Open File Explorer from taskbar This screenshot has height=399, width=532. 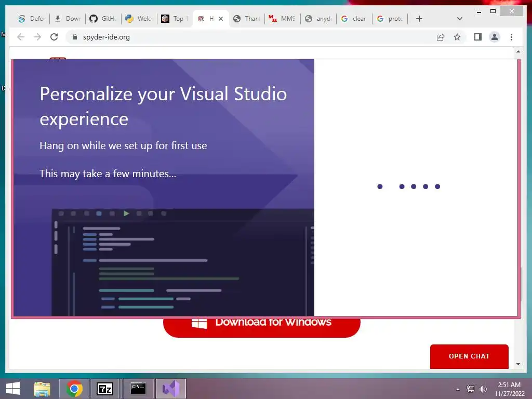(42, 389)
